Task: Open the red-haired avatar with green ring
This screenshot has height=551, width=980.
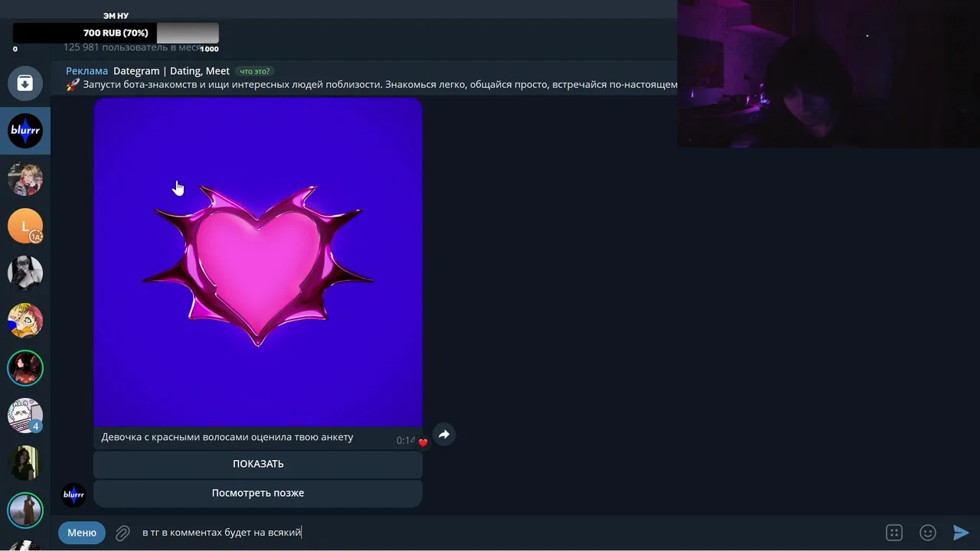Action: [25, 368]
